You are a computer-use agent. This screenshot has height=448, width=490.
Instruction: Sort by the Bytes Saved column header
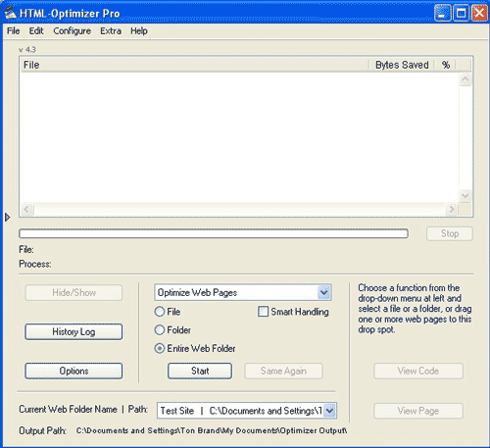(402, 65)
